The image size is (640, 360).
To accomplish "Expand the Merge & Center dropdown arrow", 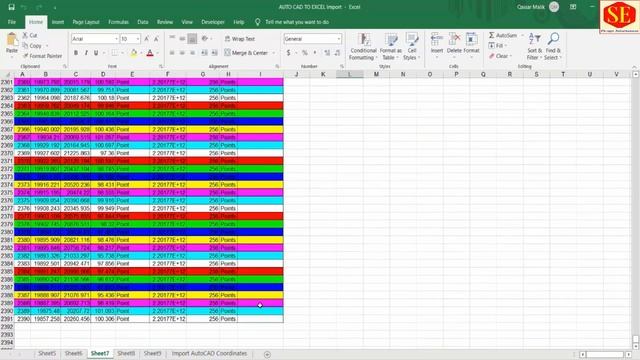I will tap(273, 53).
